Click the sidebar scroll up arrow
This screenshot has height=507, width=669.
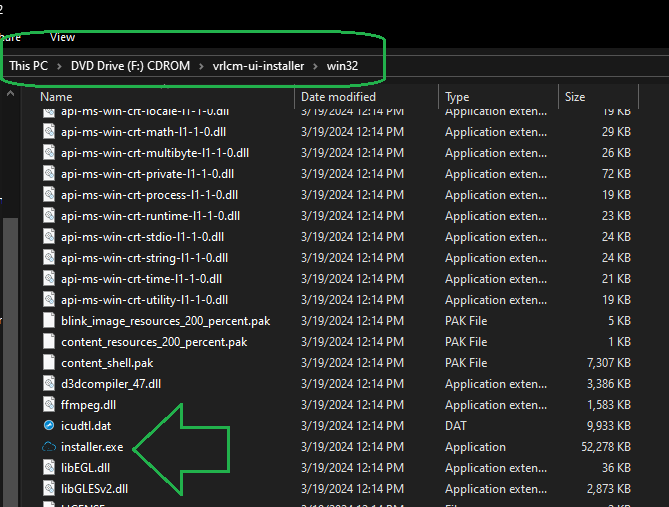coord(11,93)
